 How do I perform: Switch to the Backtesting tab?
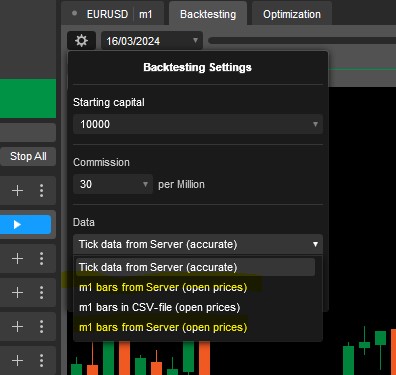pos(208,14)
